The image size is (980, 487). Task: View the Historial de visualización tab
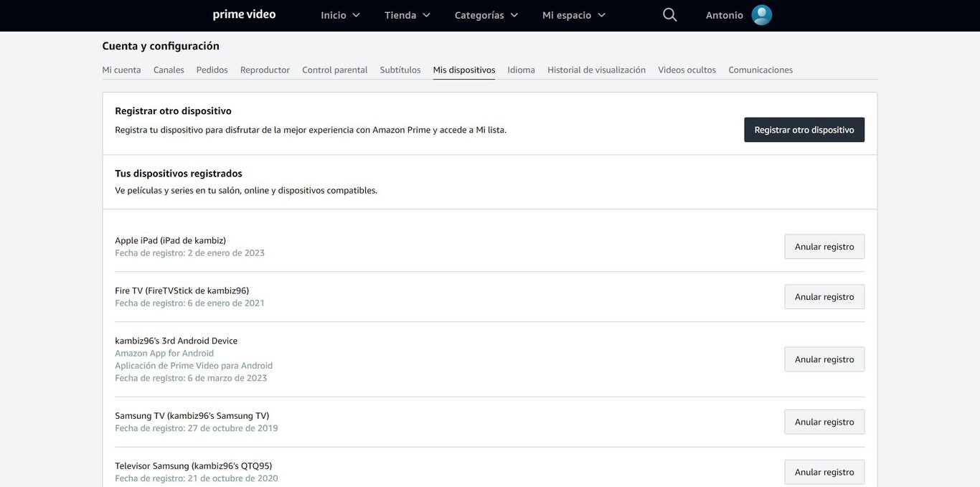596,70
